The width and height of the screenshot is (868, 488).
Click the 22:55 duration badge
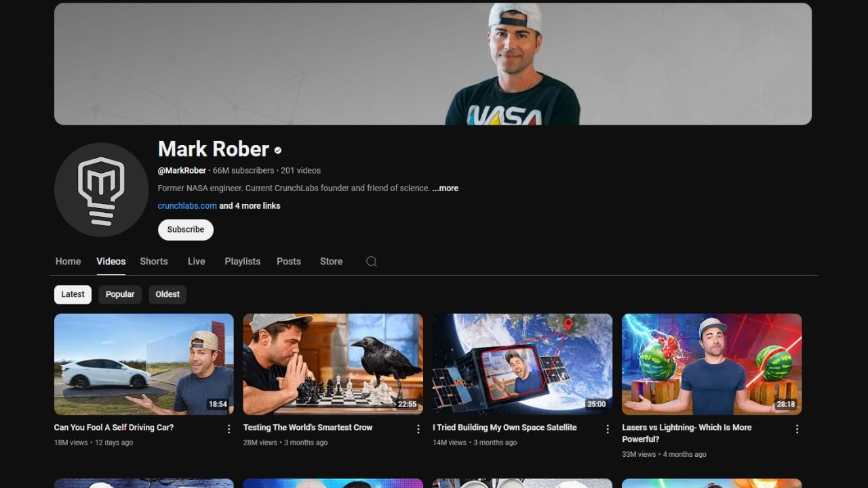[407, 405]
